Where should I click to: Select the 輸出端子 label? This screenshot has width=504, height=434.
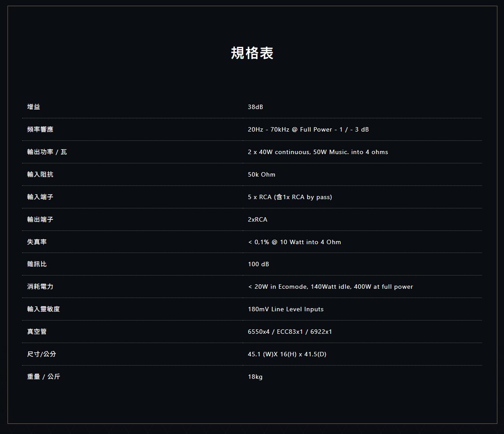(x=40, y=219)
